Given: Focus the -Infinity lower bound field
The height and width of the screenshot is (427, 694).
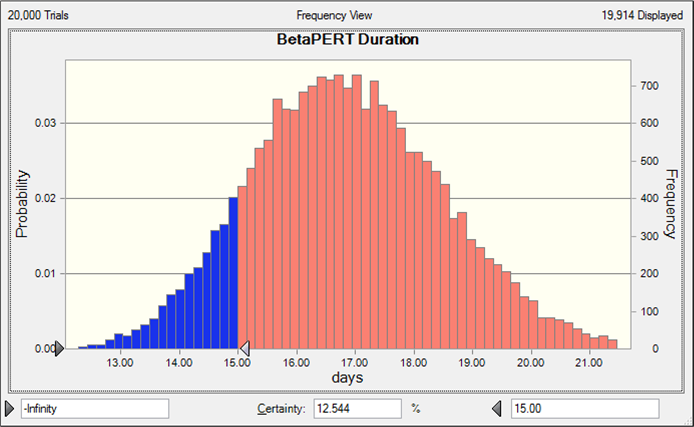Looking at the screenshot, I should pyautogui.click(x=95, y=408).
